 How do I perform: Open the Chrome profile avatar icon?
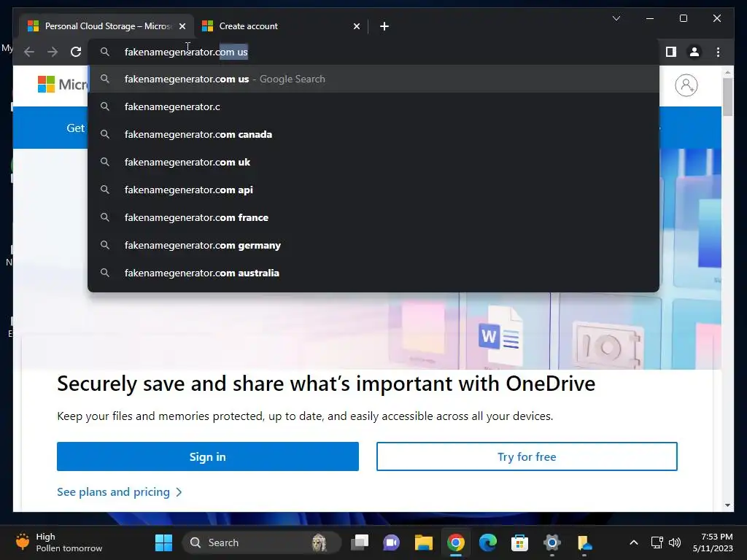click(x=694, y=52)
